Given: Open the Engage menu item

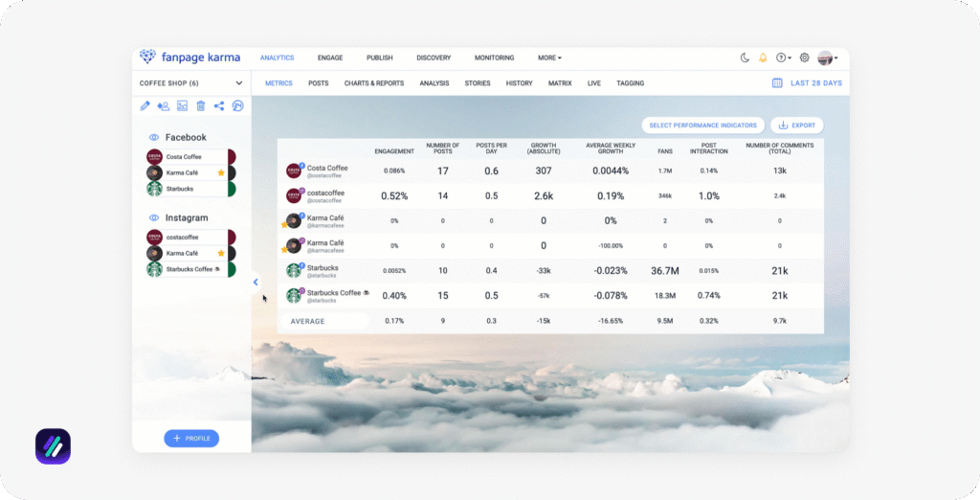Looking at the screenshot, I should pos(330,57).
